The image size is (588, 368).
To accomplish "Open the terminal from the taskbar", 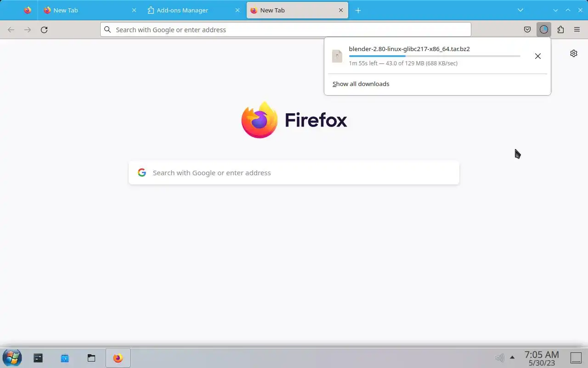I will (38, 358).
